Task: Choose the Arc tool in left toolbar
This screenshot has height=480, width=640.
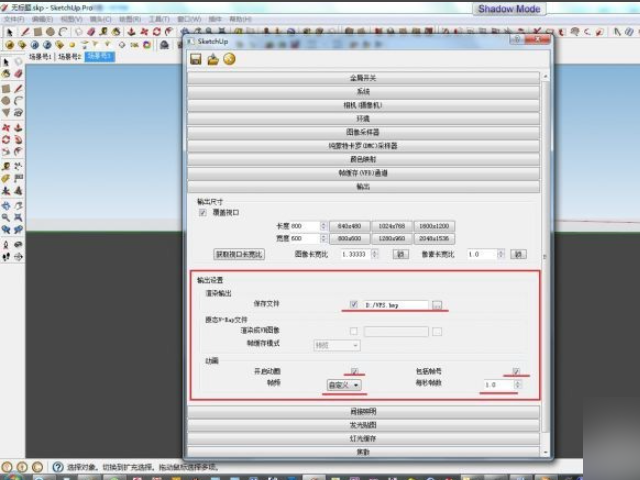Action: pos(18,100)
